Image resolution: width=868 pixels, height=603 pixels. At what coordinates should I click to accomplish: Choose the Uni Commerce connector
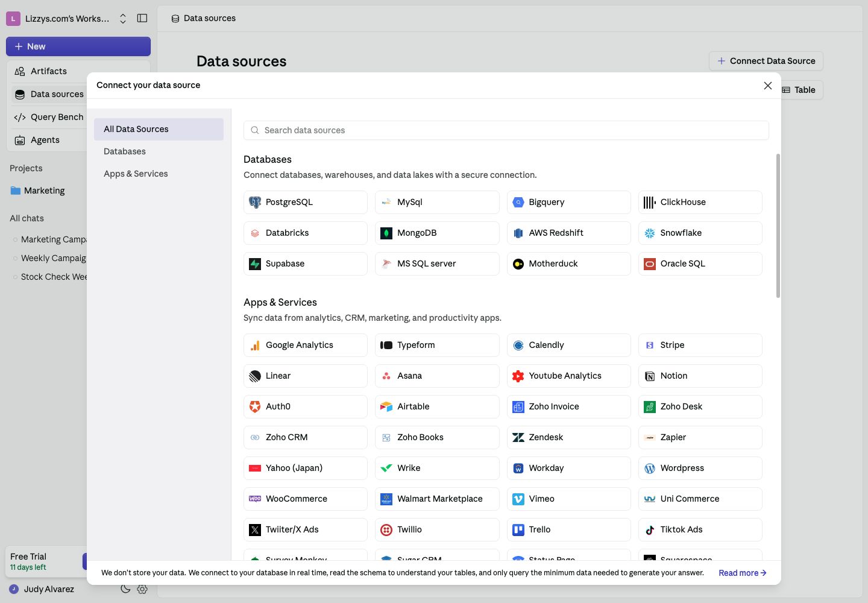point(700,499)
